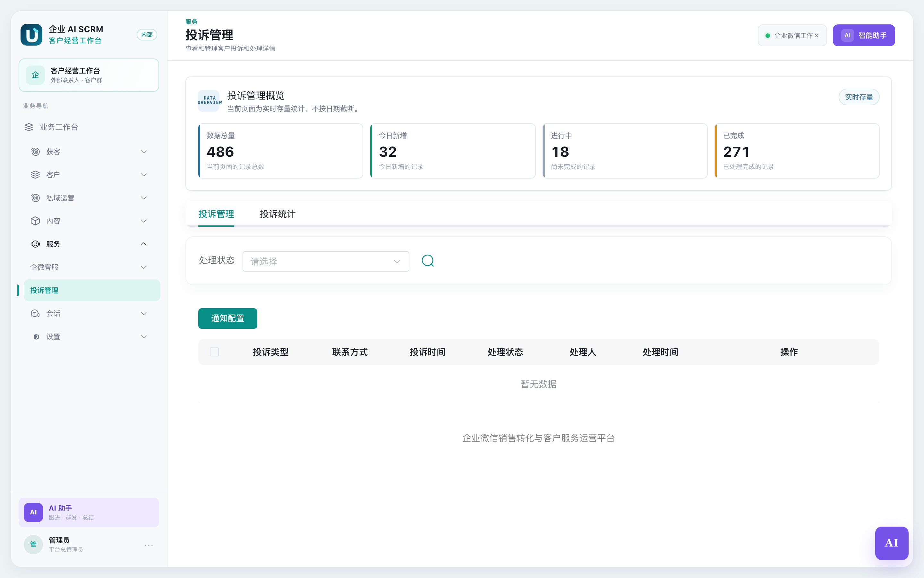Click the purple AI icon in AI 助手 card
The height and width of the screenshot is (578, 924).
pyautogui.click(x=33, y=512)
